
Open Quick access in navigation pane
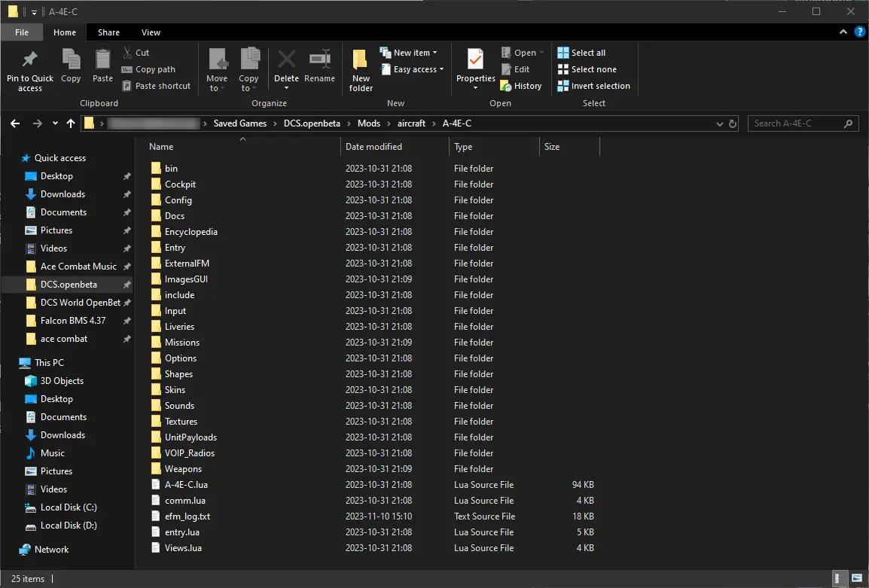click(x=59, y=158)
